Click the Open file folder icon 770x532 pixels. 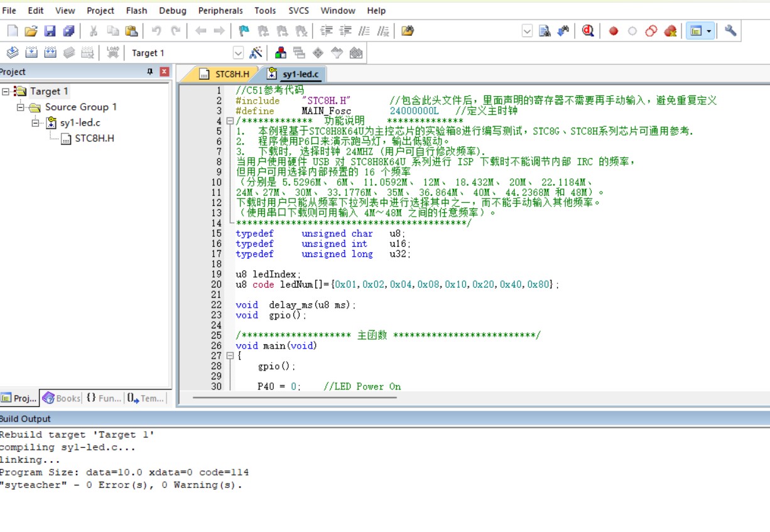tap(31, 31)
